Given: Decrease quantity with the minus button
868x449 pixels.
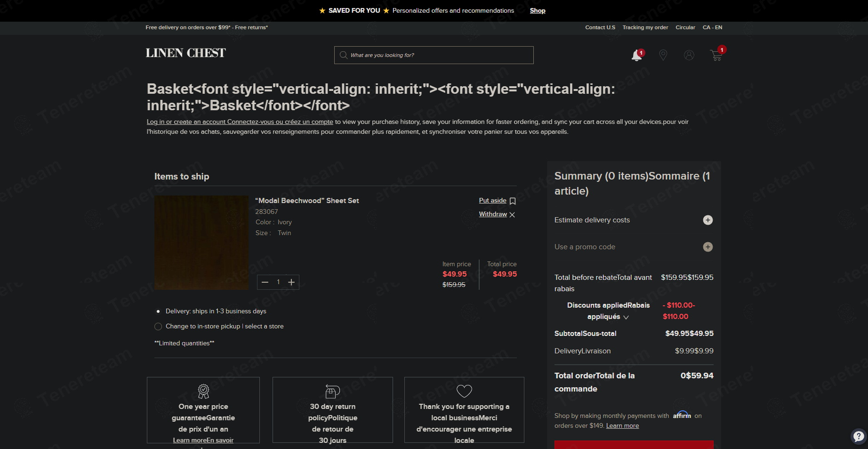Looking at the screenshot, I should coord(265,282).
